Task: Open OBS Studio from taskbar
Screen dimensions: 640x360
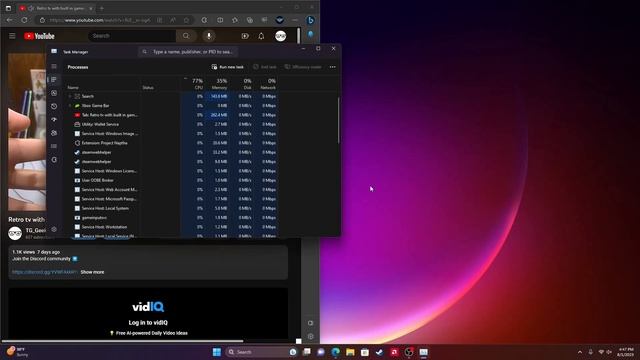Action: coord(409,352)
